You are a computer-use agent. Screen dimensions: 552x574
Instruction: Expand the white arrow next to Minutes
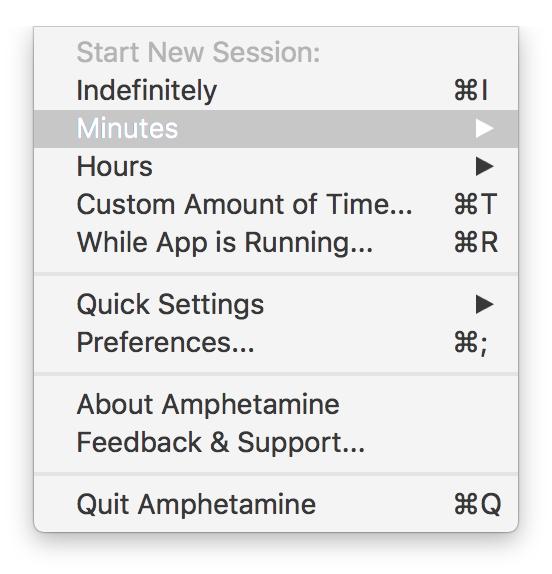pos(485,128)
